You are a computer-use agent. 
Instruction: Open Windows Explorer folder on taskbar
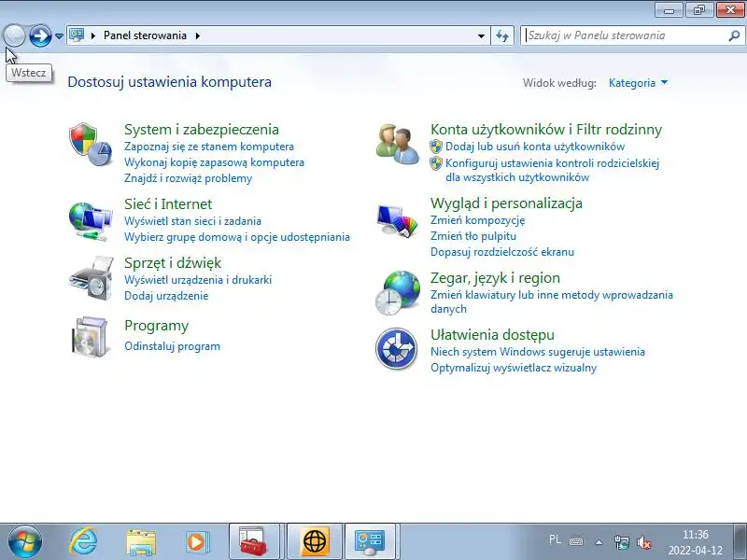tap(141, 542)
